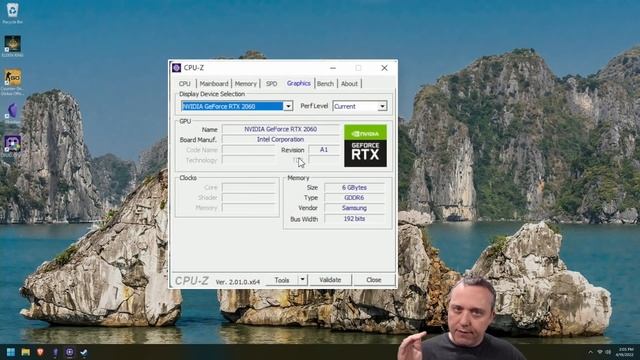Click the Windows Start button on taskbar

coord(11,352)
